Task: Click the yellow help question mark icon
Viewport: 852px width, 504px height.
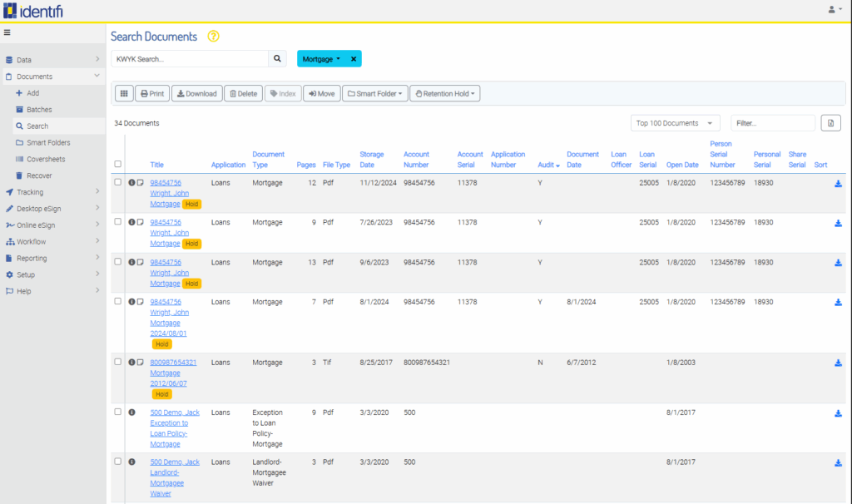Action: tap(213, 37)
